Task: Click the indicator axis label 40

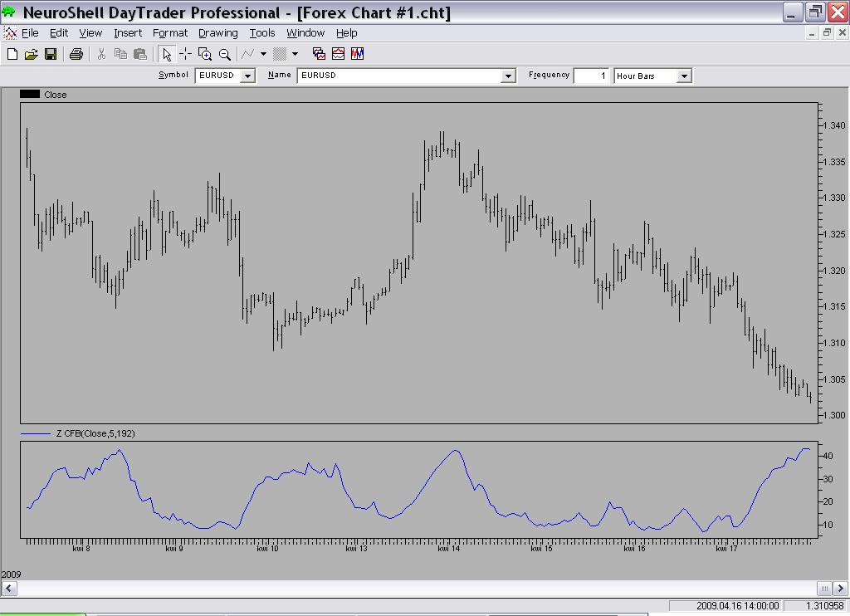Action: [828, 456]
